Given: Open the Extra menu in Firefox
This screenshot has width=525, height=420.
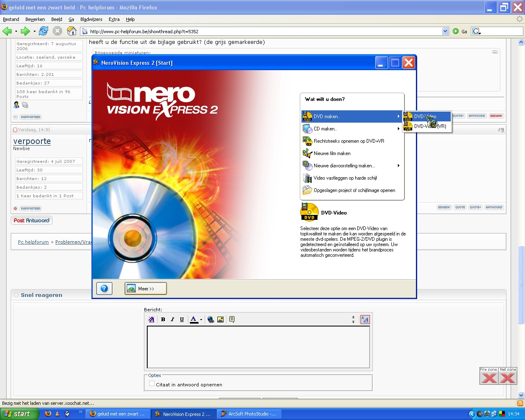Looking at the screenshot, I should [x=114, y=19].
